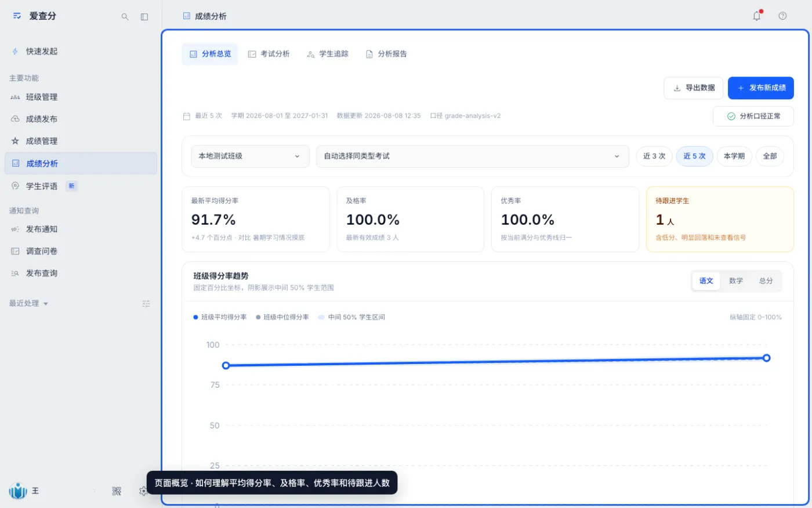This screenshot has height=508, width=812.
Task: Open the settings gear icon
Action: tap(143, 491)
